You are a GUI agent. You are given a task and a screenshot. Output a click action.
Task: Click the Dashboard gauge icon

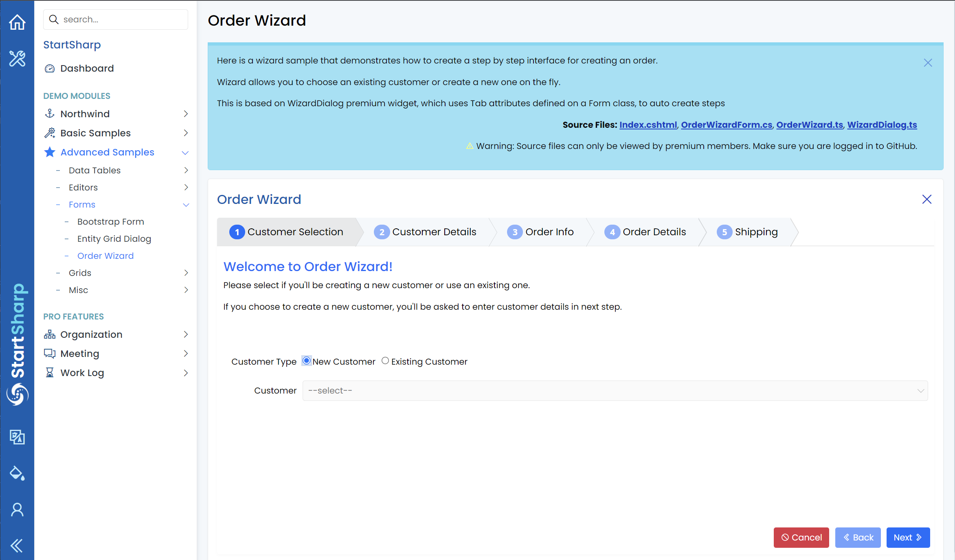click(x=50, y=68)
